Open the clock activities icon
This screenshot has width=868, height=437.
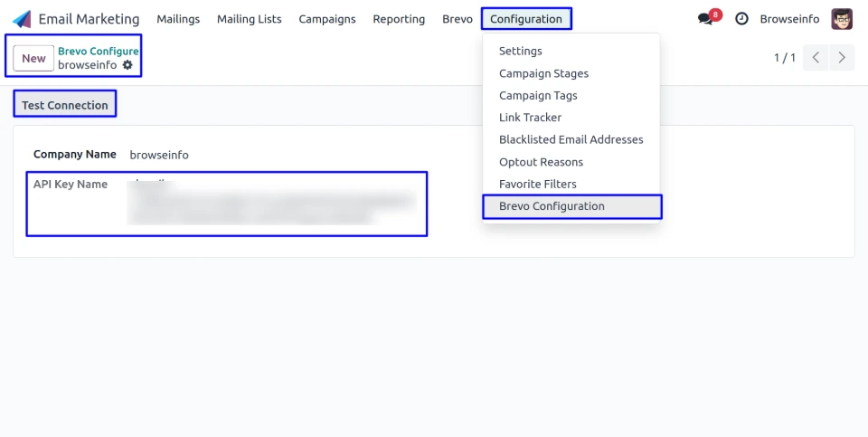pos(741,19)
